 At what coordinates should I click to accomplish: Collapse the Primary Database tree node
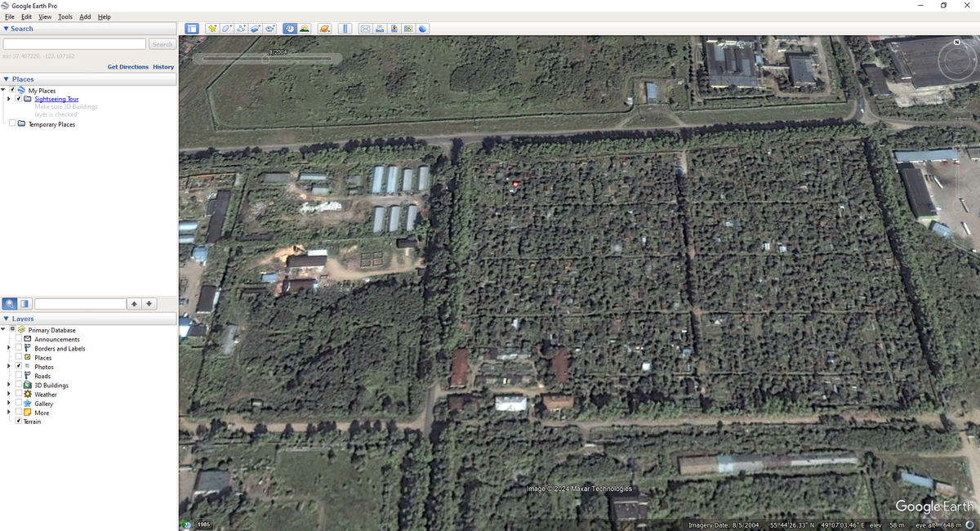(3, 330)
